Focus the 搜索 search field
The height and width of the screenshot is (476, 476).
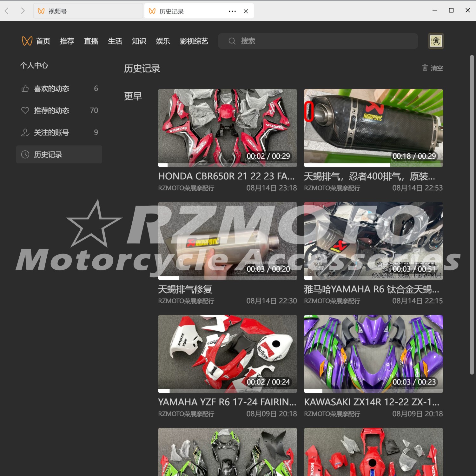click(x=318, y=41)
